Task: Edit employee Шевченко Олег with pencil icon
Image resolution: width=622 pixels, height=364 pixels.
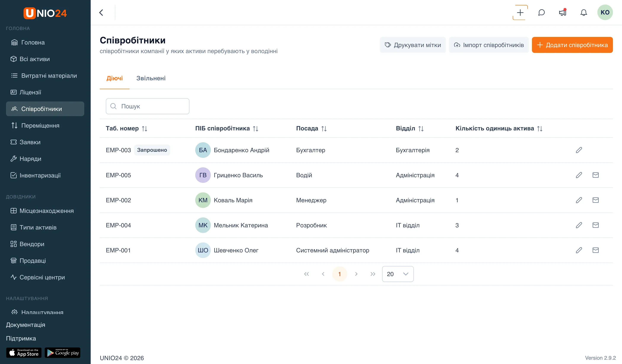Action: [x=579, y=250]
